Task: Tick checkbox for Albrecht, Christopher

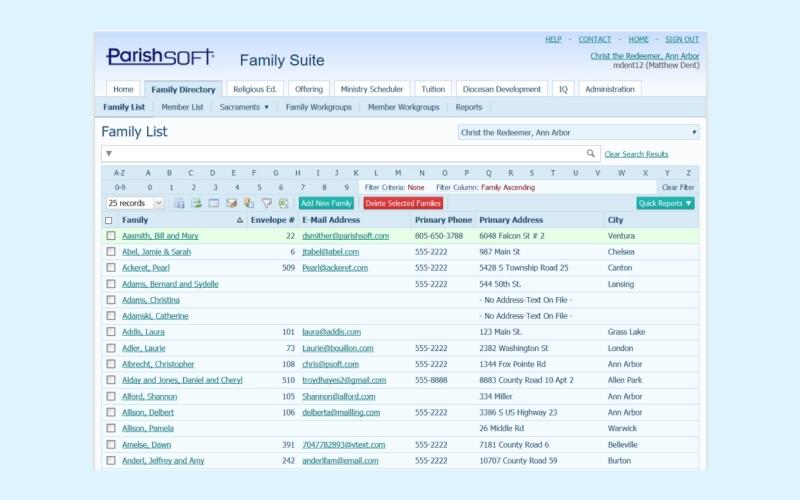Action: [111, 364]
